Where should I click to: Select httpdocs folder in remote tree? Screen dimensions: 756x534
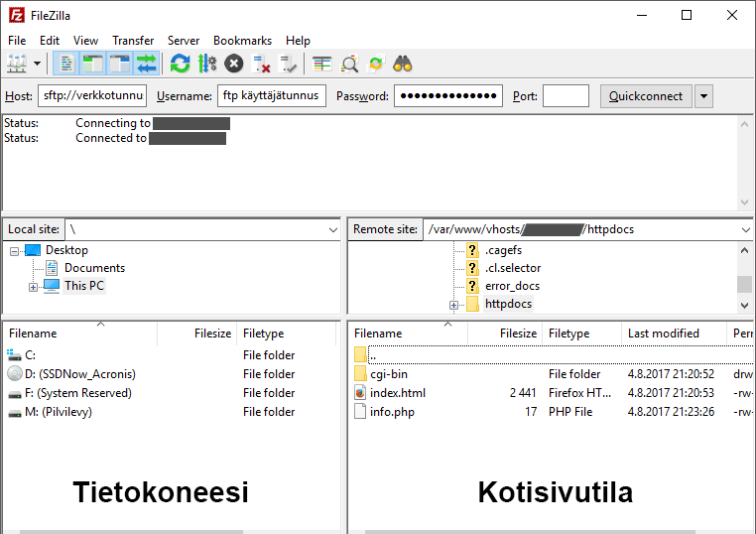(508, 304)
